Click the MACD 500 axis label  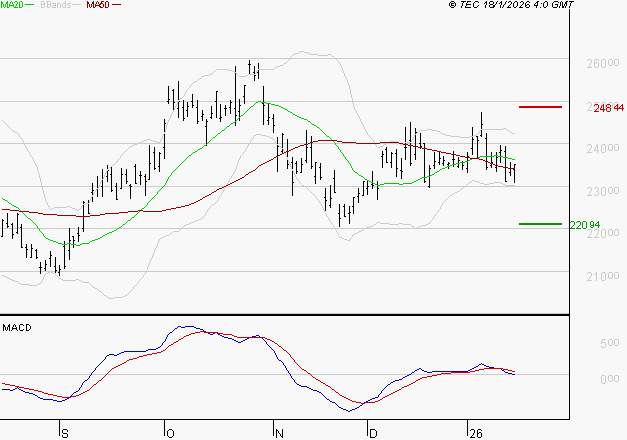click(x=609, y=343)
